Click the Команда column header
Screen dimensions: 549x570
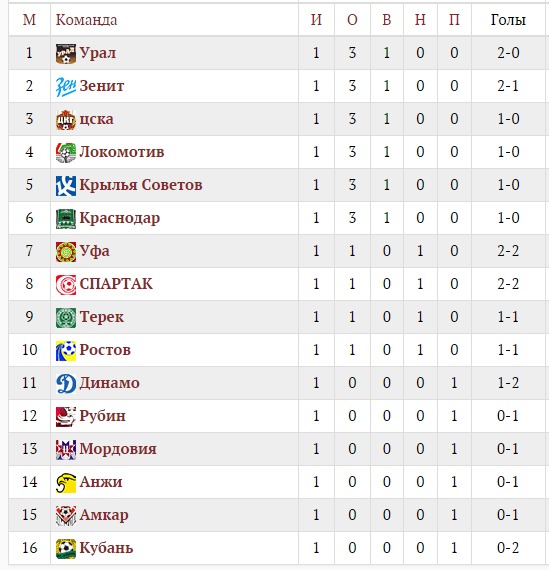pos(87,20)
